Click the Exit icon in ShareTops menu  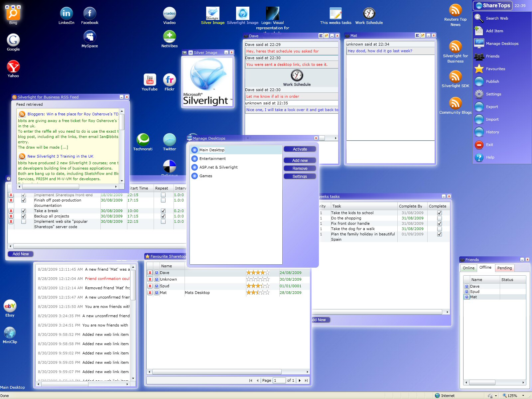pos(479,145)
